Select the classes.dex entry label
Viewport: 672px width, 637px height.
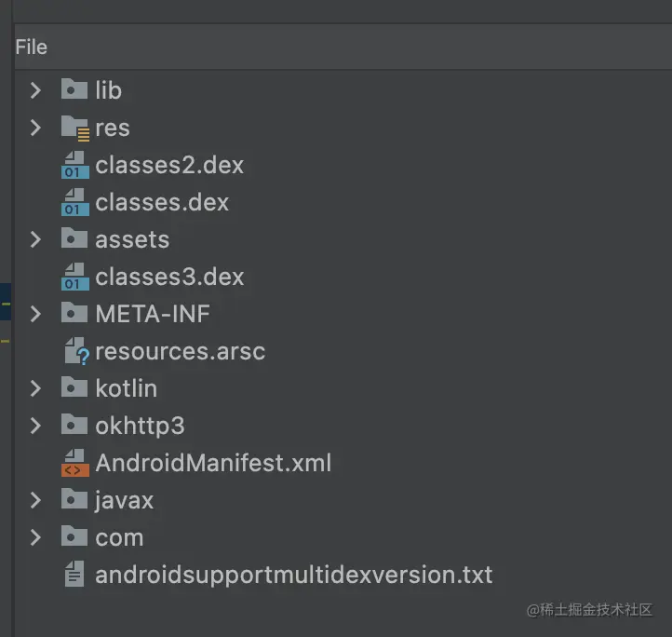coord(162,202)
